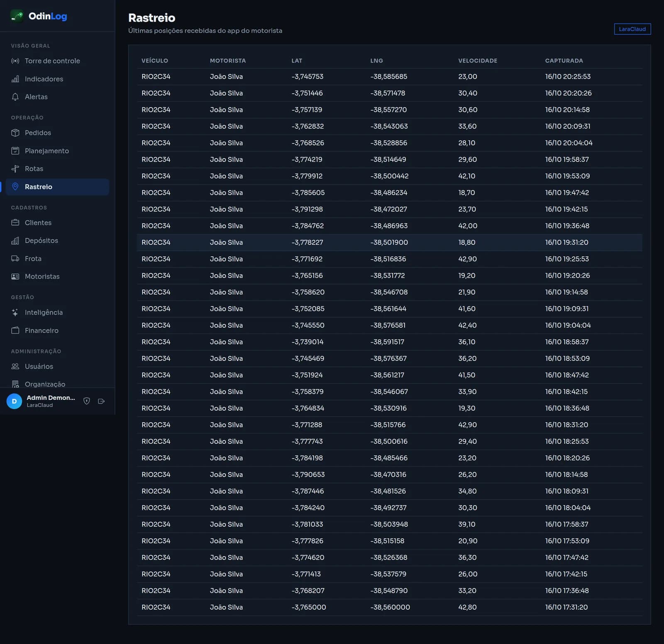
Task: Click longitude value -38,472027
Action: coord(389,209)
